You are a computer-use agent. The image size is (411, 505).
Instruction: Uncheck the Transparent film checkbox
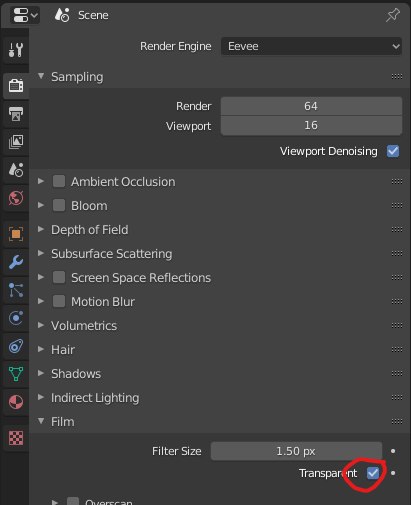coord(373,473)
